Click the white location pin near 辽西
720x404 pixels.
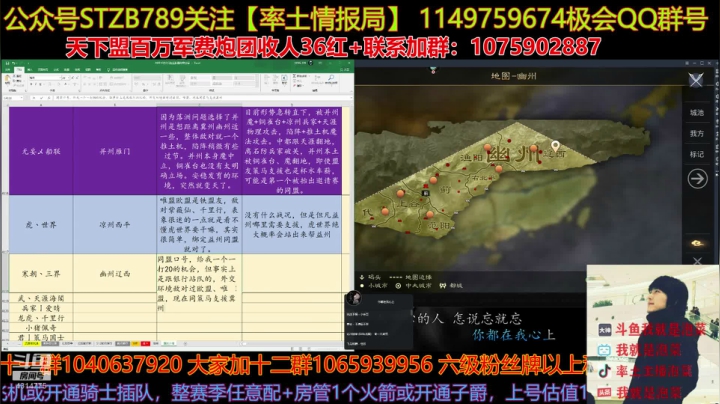[555, 146]
